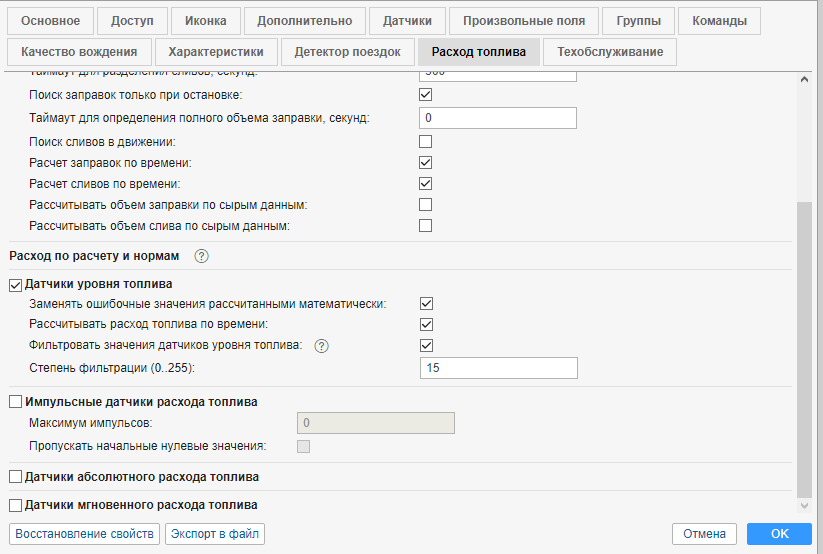Image resolution: width=823 pixels, height=554 pixels.
Task: Open the Качество вождения tab
Action: (x=79, y=52)
